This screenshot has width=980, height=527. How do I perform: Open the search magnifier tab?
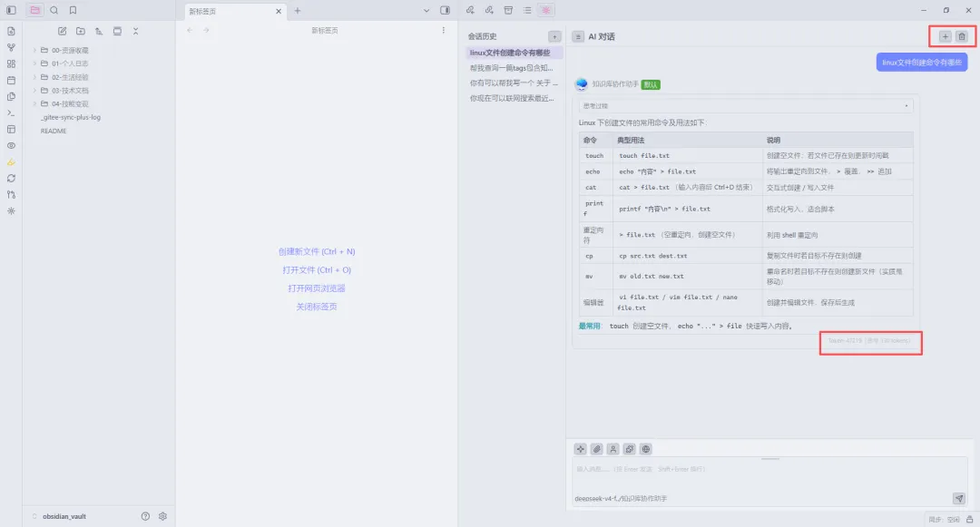point(54,10)
